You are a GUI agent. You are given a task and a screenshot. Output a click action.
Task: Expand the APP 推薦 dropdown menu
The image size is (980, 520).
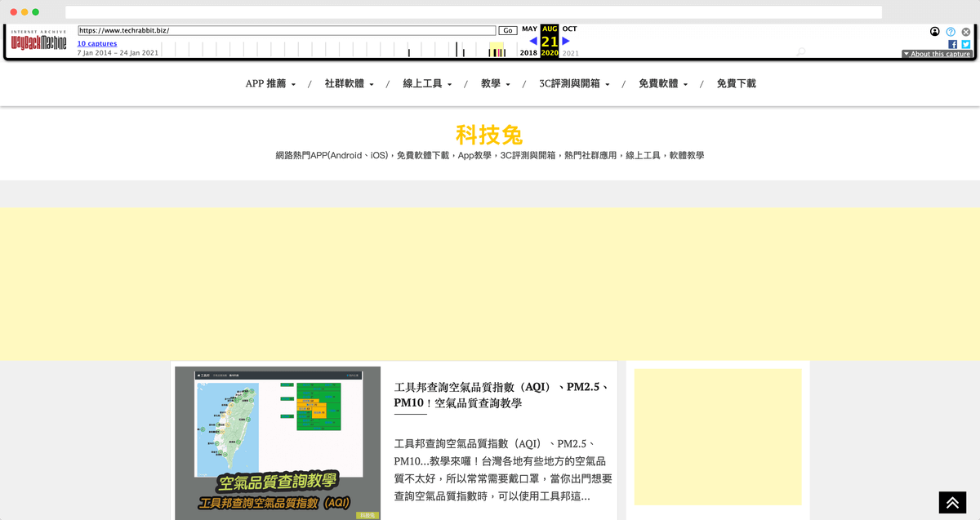pos(270,84)
